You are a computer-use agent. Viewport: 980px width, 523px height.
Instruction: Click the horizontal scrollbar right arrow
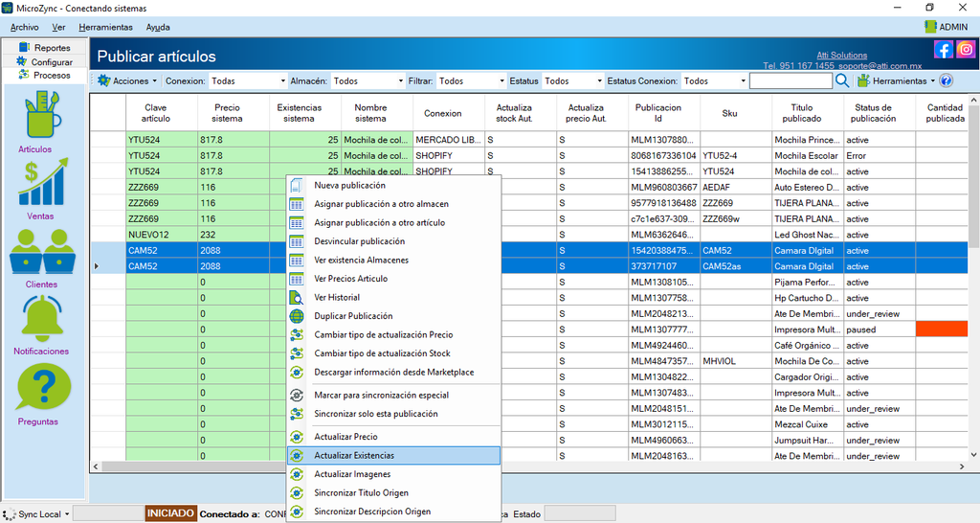[962, 466]
